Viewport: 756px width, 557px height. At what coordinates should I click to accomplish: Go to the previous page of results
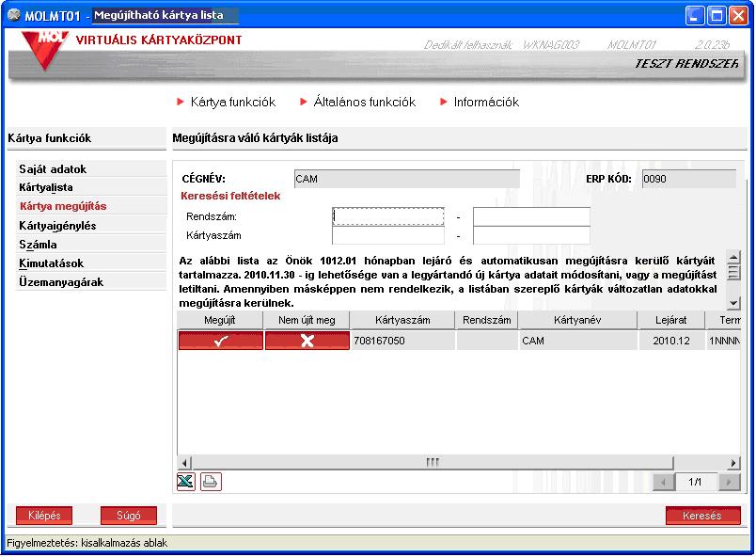click(x=664, y=482)
